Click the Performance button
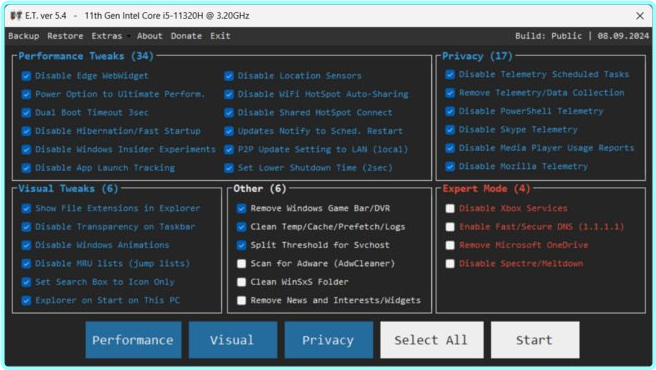The height and width of the screenshot is (370, 656). point(133,340)
